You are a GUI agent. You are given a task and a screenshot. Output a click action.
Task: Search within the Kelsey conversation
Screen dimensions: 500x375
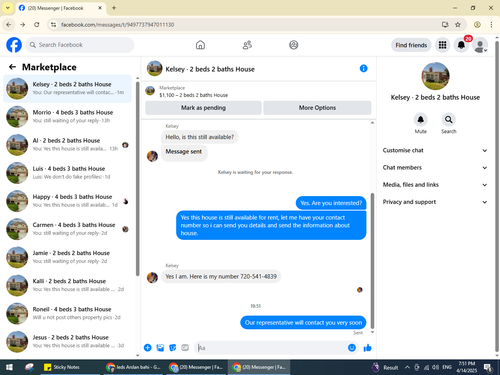pyautogui.click(x=449, y=120)
